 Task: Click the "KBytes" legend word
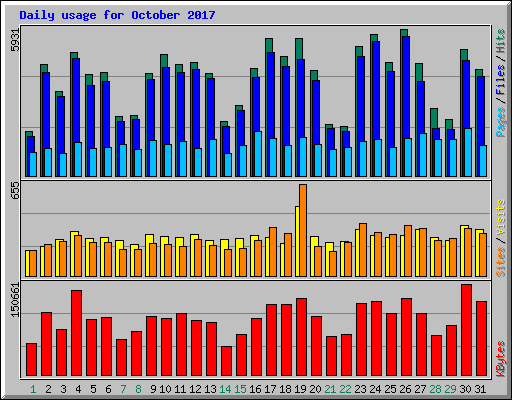(500, 359)
